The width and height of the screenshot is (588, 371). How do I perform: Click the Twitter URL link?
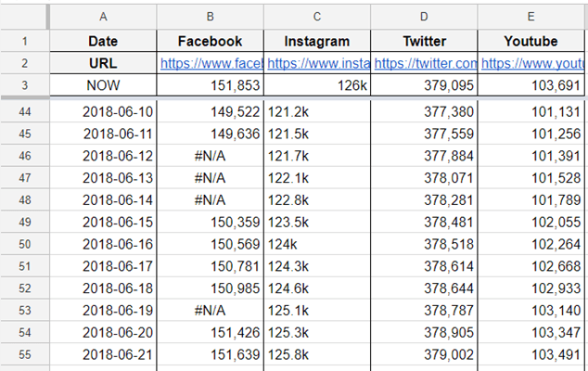[x=426, y=63]
